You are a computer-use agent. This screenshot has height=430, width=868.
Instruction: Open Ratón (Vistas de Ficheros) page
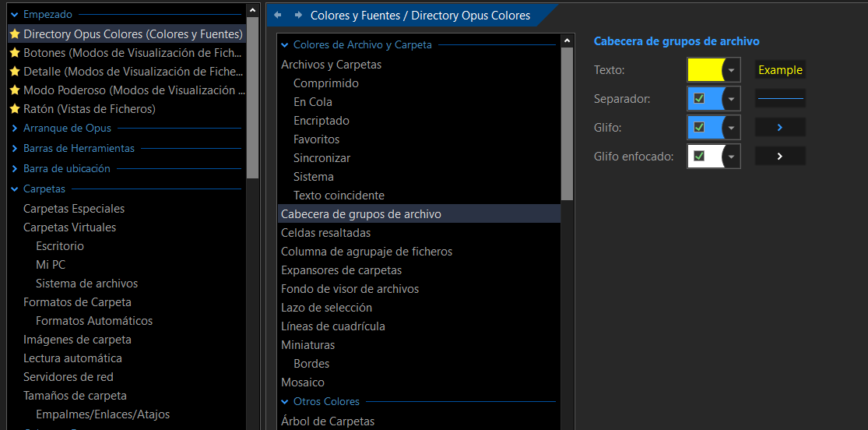(x=89, y=109)
